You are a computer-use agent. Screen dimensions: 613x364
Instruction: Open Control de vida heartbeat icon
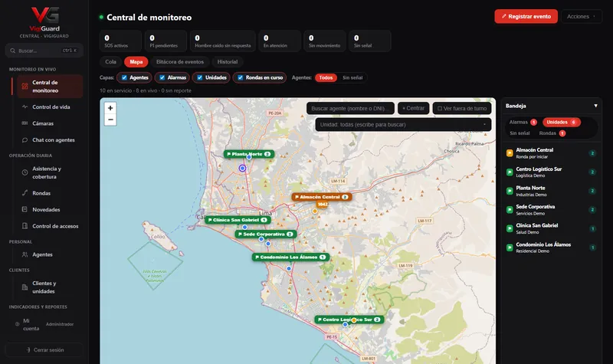(x=25, y=107)
